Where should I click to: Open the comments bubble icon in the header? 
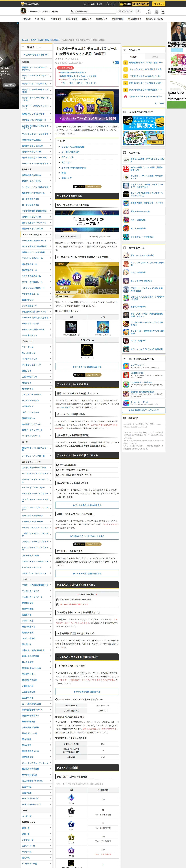pos(137,11)
